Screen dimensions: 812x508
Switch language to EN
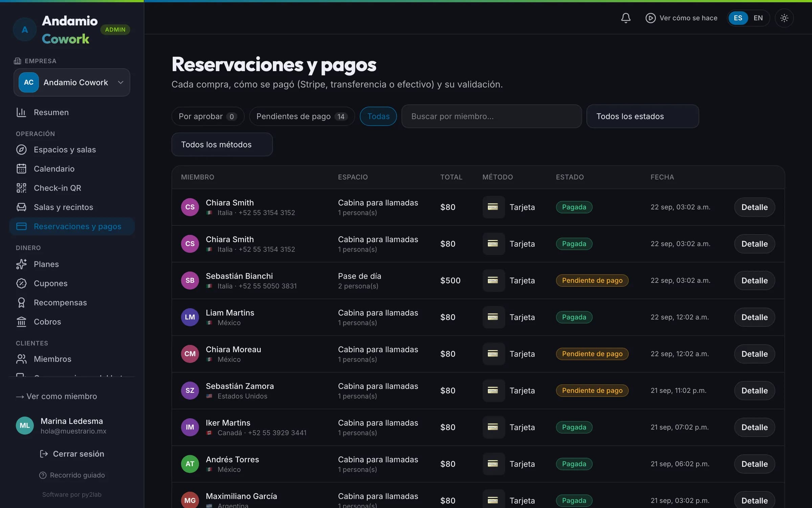[758, 18]
